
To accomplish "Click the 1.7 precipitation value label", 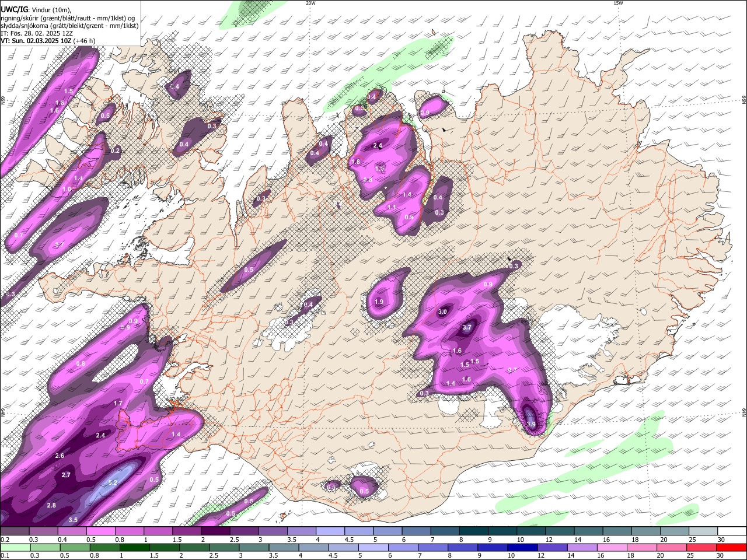I will [x=118, y=404].
